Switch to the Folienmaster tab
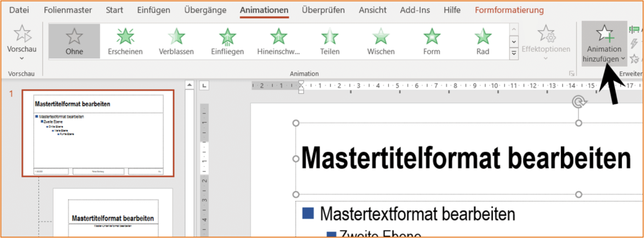The width and height of the screenshot is (644, 238). pos(68,10)
